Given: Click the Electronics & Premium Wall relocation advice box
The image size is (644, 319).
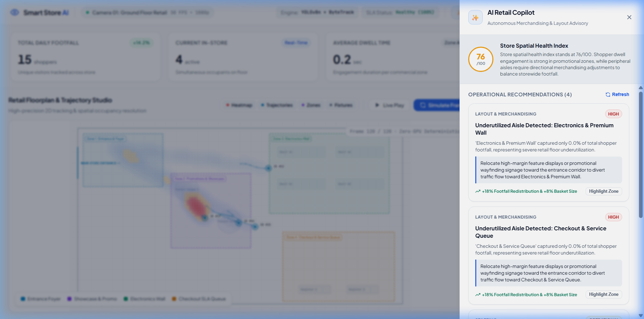Looking at the screenshot, I should [x=549, y=170].
